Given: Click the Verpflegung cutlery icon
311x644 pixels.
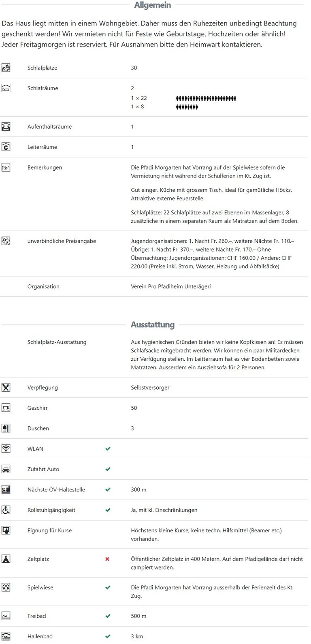Looking at the screenshot, I should [x=6, y=388].
